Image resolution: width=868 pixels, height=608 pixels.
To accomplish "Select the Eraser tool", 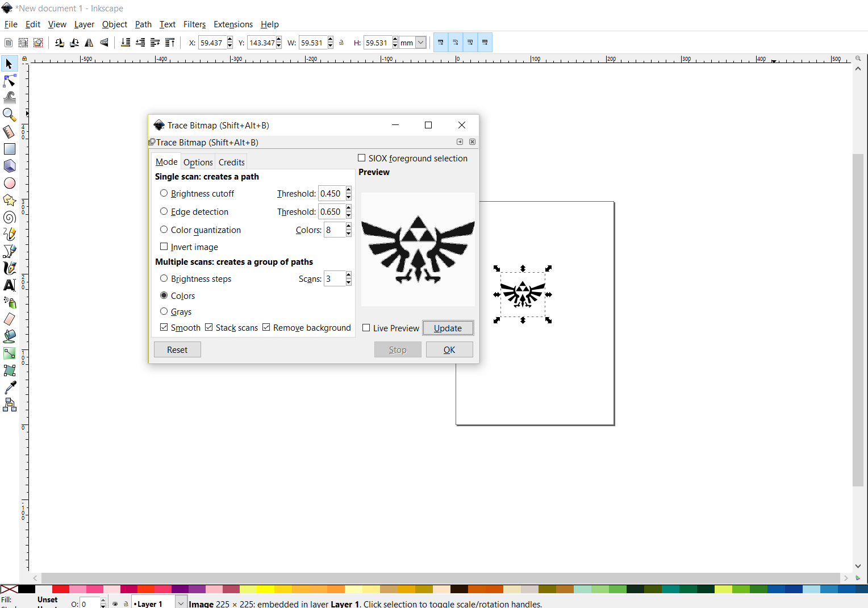I will 9,319.
